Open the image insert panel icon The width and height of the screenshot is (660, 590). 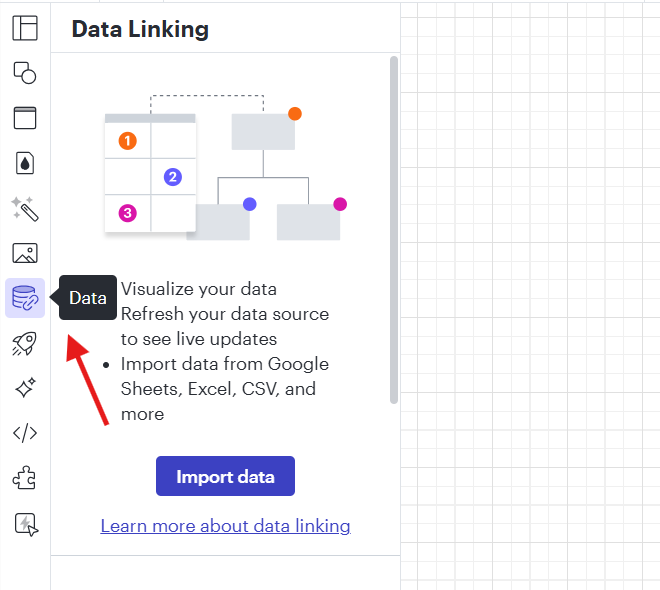click(x=25, y=253)
